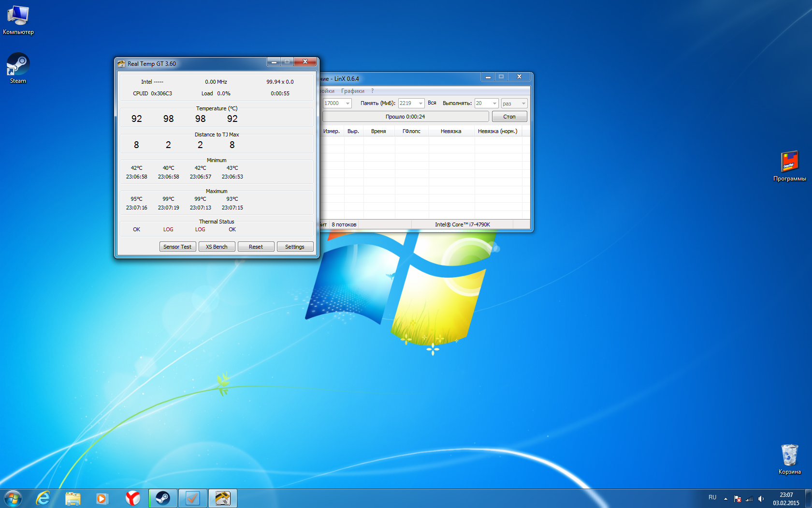
Task: Click the 93°C maximum temperature
Action: pyautogui.click(x=232, y=199)
